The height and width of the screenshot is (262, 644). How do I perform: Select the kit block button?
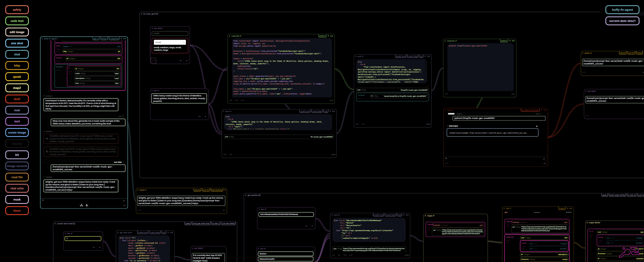point(17,155)
